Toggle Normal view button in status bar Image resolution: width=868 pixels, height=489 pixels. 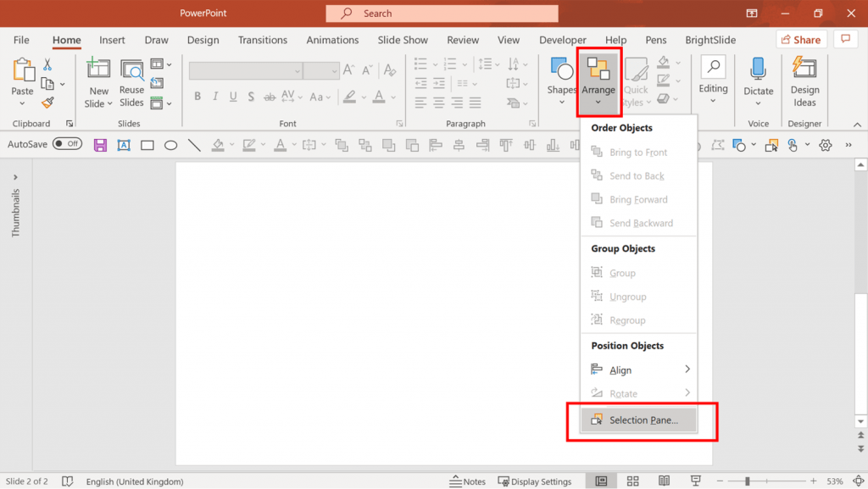(601, 481)
